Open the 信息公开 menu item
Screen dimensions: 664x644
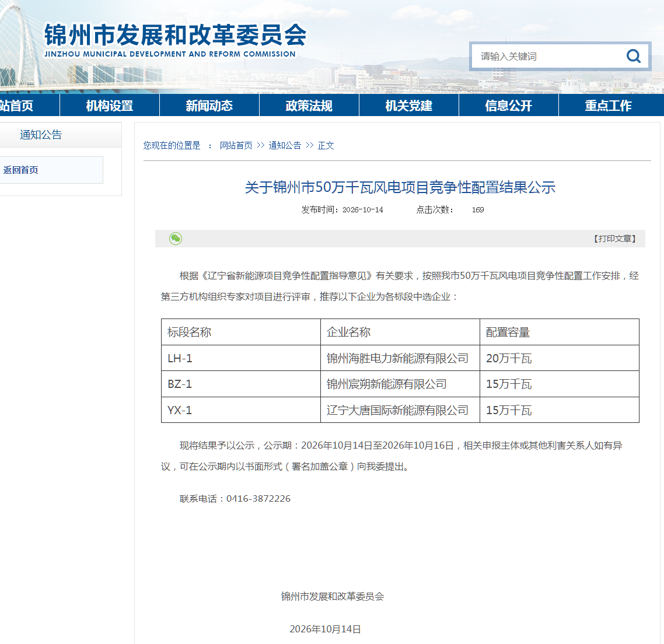click(509, 105)
